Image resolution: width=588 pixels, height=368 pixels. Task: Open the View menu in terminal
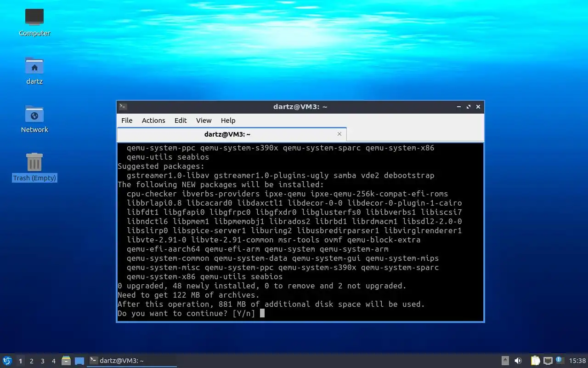204,121
